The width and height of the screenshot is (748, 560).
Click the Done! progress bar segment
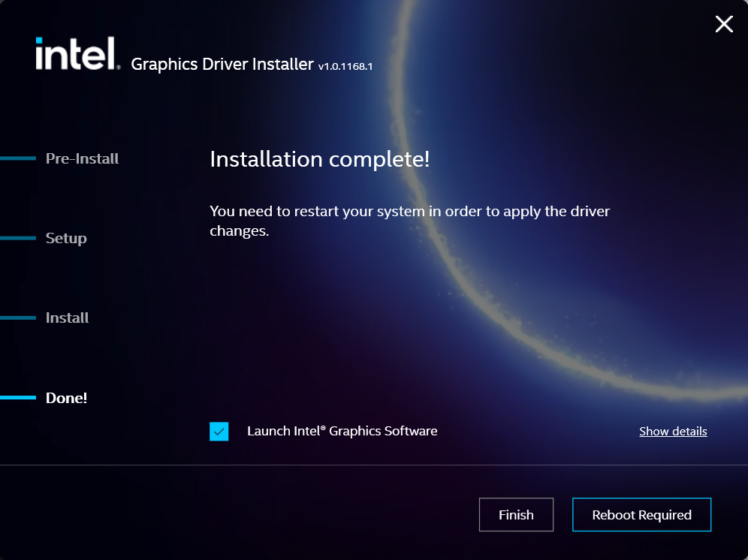19,398
